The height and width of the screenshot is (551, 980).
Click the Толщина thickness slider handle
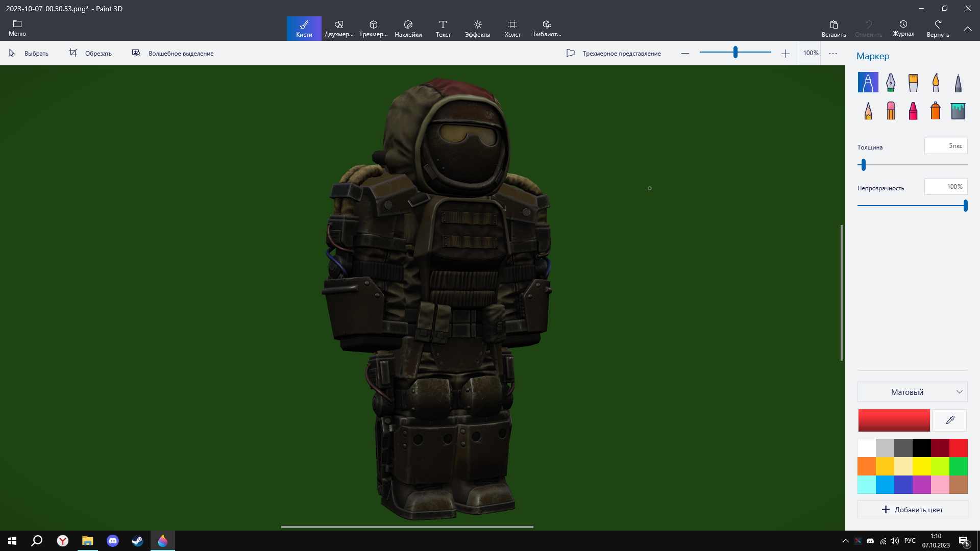864,165
